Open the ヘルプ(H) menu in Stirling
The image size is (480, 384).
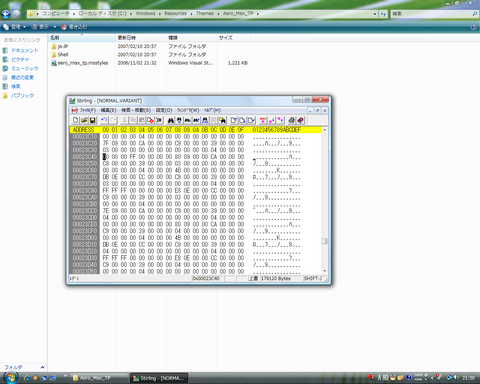pos(212,110)
